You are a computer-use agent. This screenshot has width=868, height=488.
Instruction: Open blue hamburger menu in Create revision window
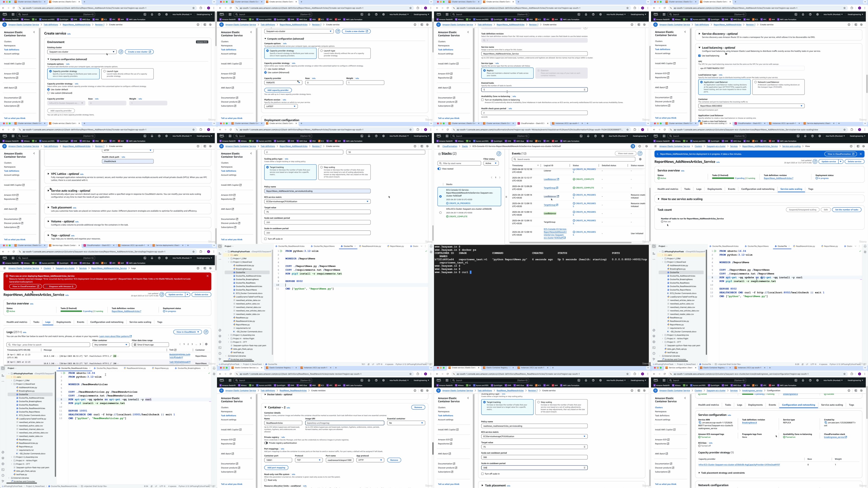point(221,391)
